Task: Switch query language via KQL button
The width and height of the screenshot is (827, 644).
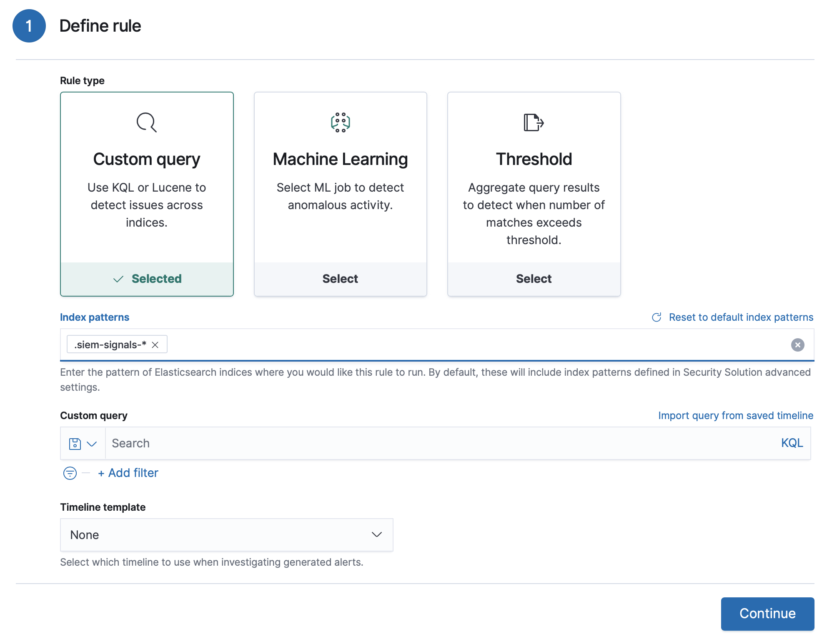Action: [x=792, y=443]
